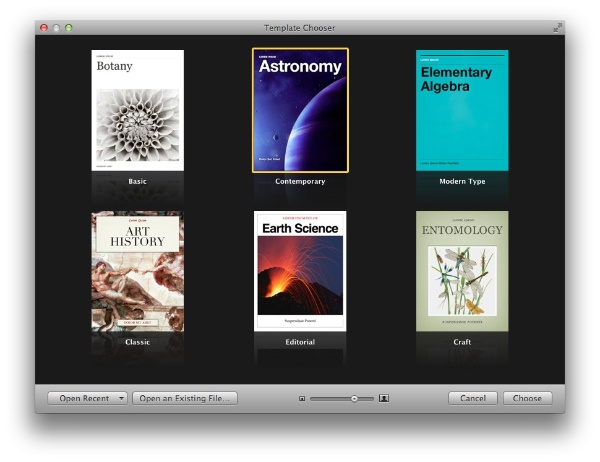Expand the Open Recent dropdown arrow
The image size is (600, 462).
(121, 398)
